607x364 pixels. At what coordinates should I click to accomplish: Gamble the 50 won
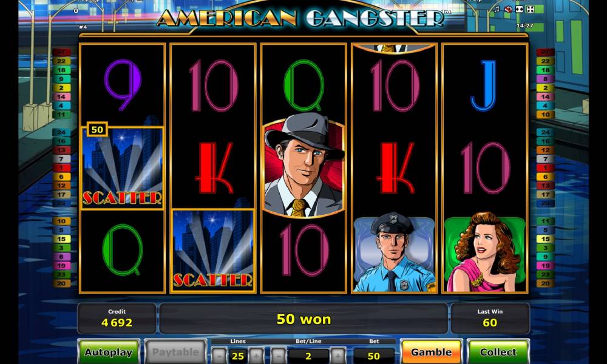(x=431, y=352)
